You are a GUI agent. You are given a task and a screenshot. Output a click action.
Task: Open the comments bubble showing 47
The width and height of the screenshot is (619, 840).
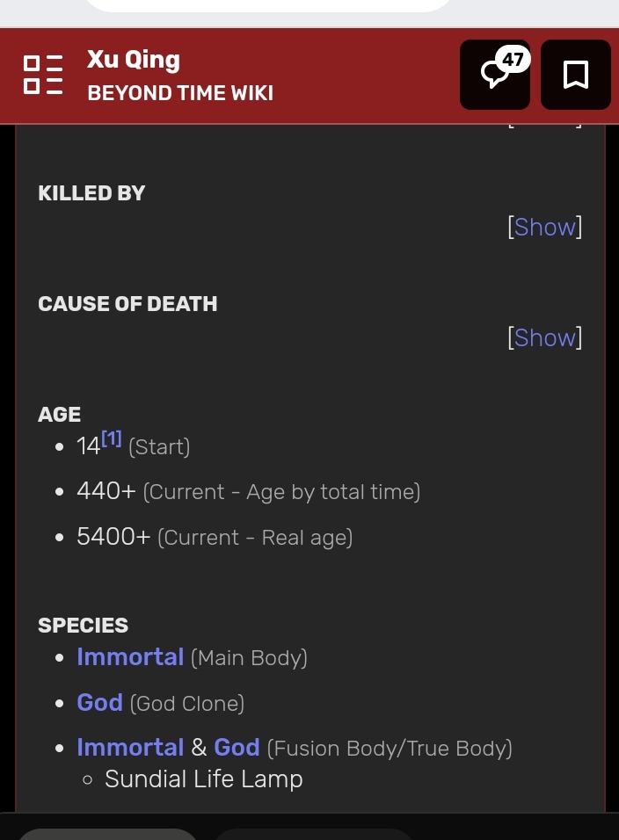[x=495, y=75]
